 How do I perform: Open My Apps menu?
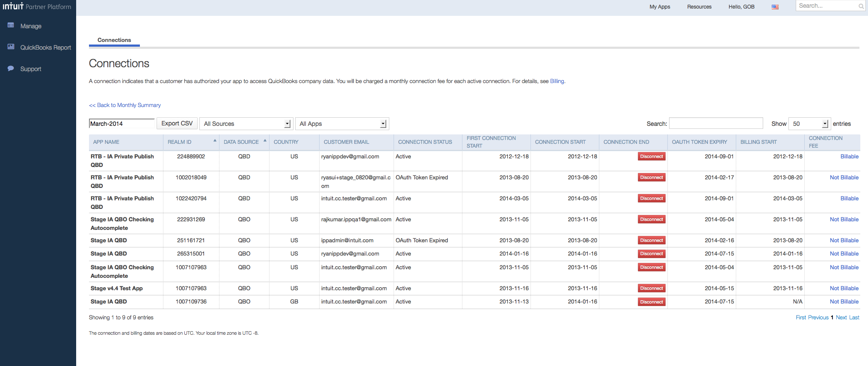click(x=660, y=7)
